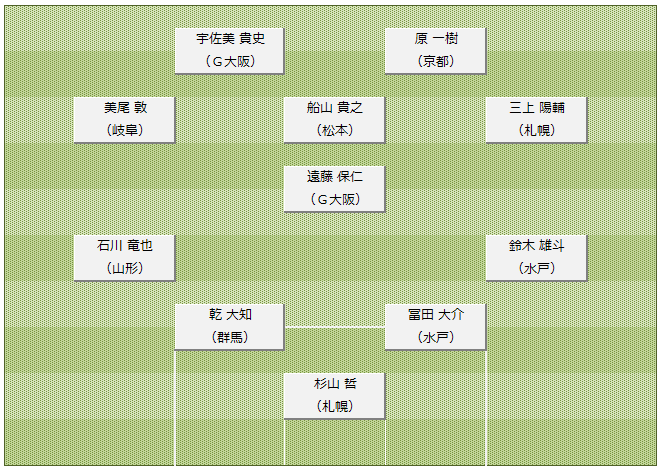The width and height of the screenshot is (661, 471).
Task: Click the name text 杉山 哲
Action: coord(335,384)
